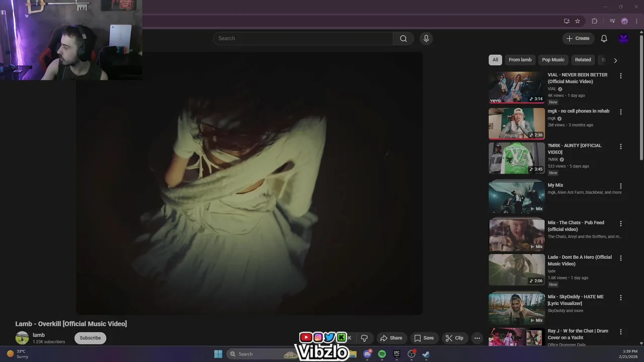Open YouTube notifications bell
644x362 pixels.
[604, 39]
